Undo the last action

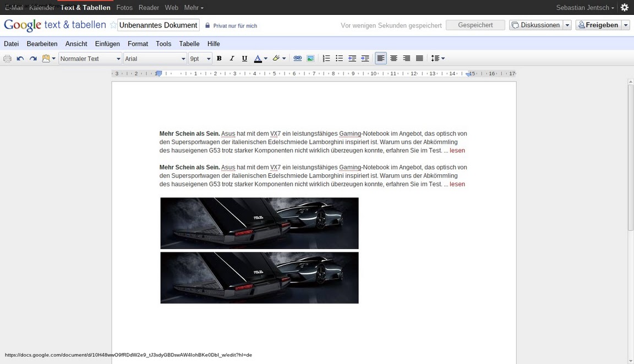(20, 58)
